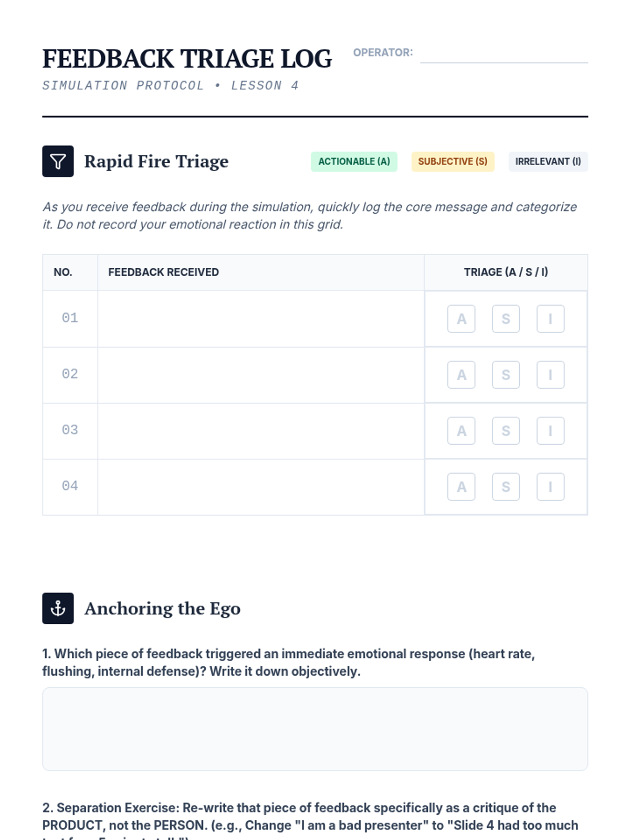Mark row 01 as Subjective (S)

[506, 319]
